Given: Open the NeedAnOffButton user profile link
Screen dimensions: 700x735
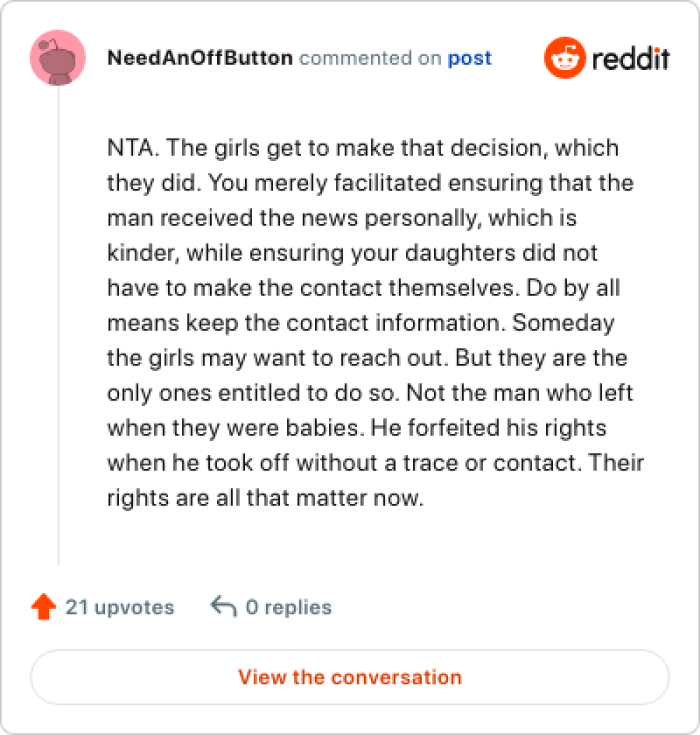Looking at the screenshot, I should tap(200, 58).
